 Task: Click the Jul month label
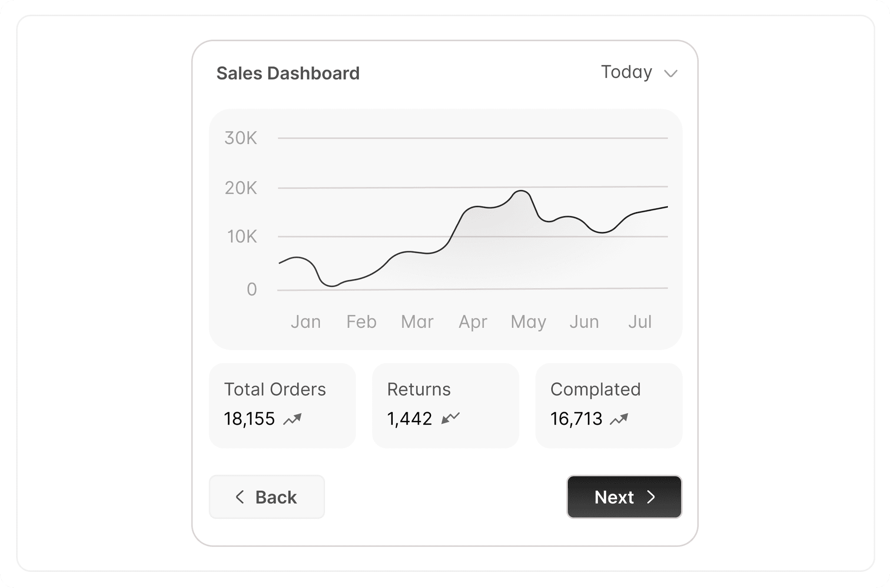point(640,322)
